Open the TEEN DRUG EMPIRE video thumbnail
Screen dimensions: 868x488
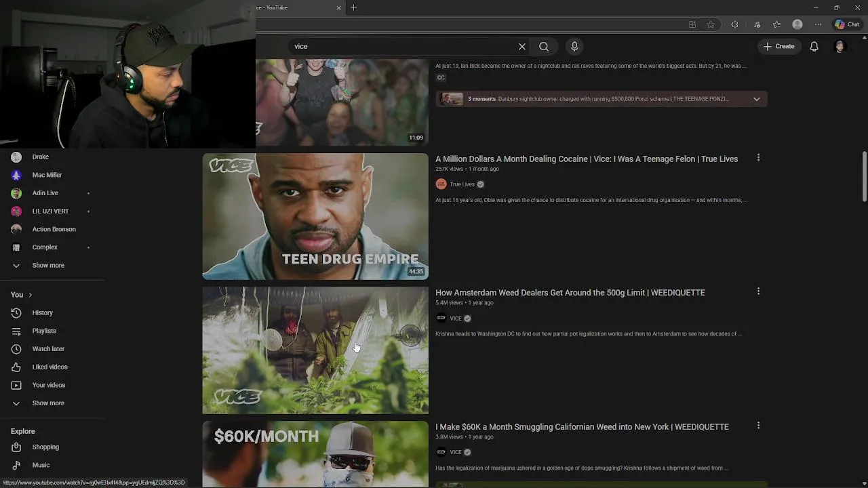(315, 216)
